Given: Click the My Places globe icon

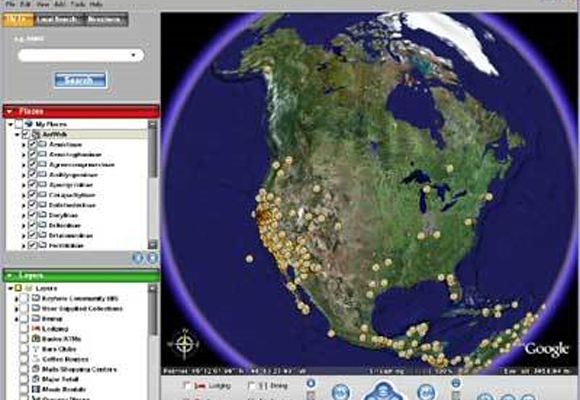Looking at the screenshot, I should tap(29, 124).
